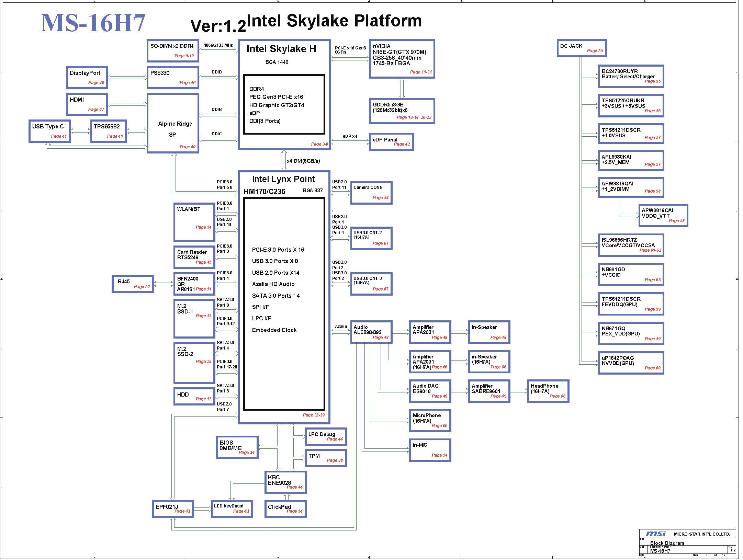Click the WLAN/BT block
Screen dimensions: 743x560
point(194,222)
